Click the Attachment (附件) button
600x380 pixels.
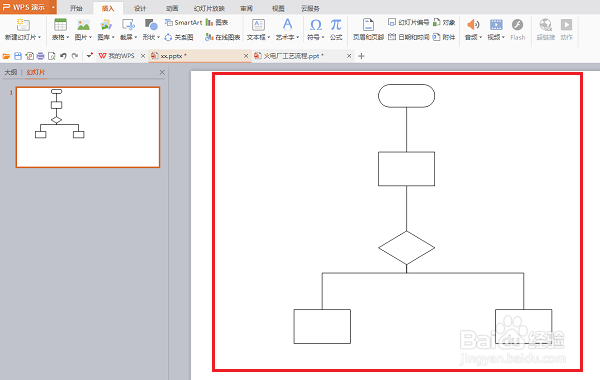coord(444,37)
